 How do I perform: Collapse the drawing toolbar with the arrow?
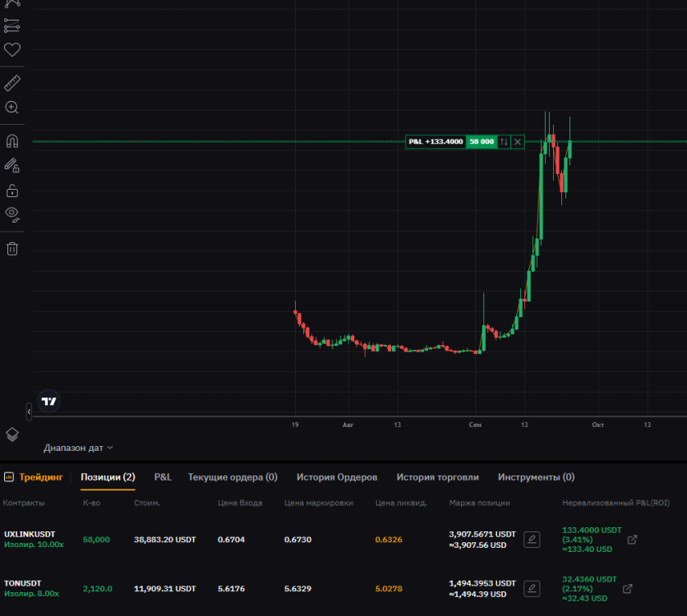point(29,411)
